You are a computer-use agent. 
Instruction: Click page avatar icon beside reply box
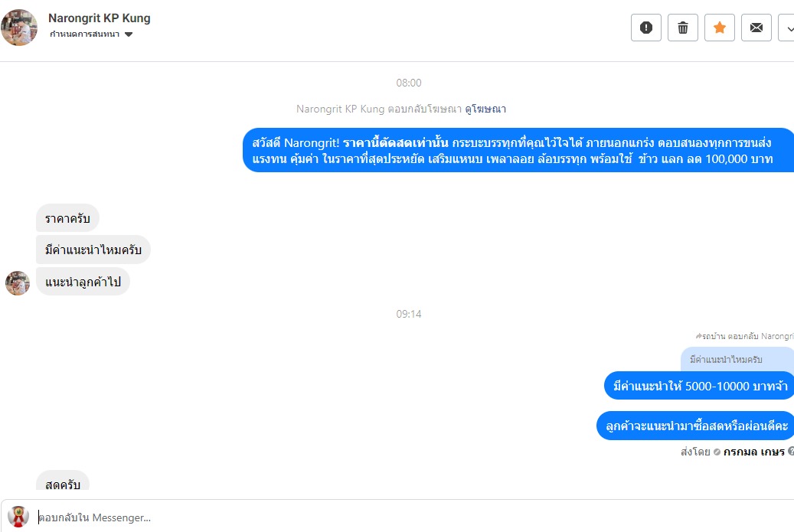pos(18,517)
